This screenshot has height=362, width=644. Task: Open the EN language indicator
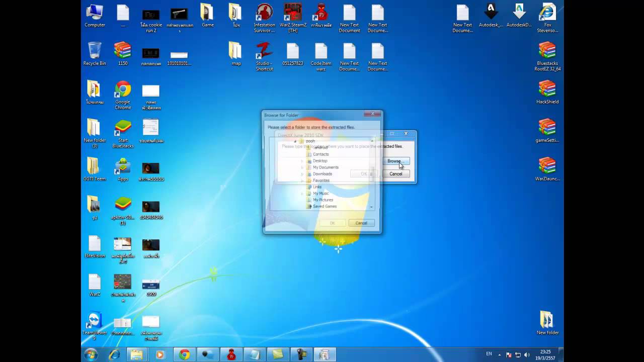(489, 354)
